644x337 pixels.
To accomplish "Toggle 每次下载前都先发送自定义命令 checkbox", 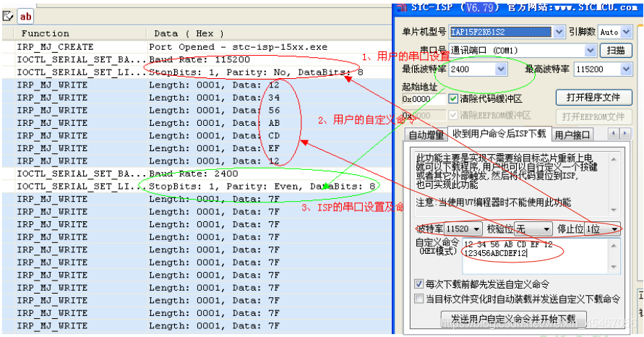I will [418, 283].
